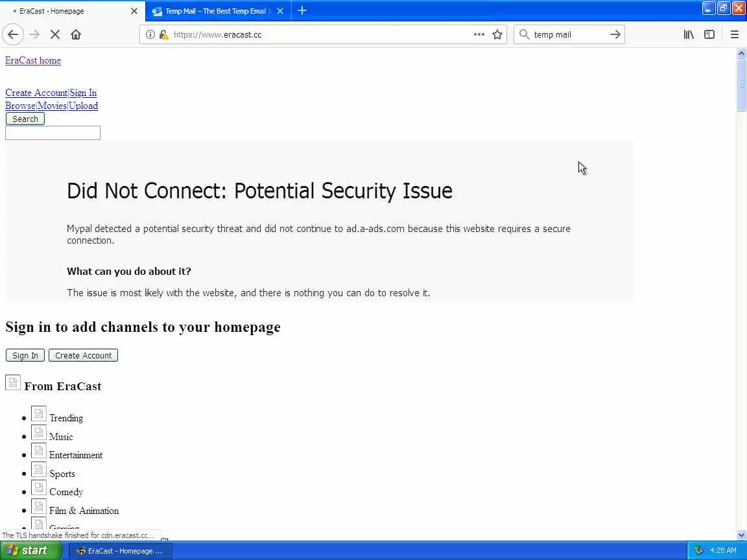Stop loading the page with X button
This screenshot has height=560, width=747.
click(x=55, y=34)
